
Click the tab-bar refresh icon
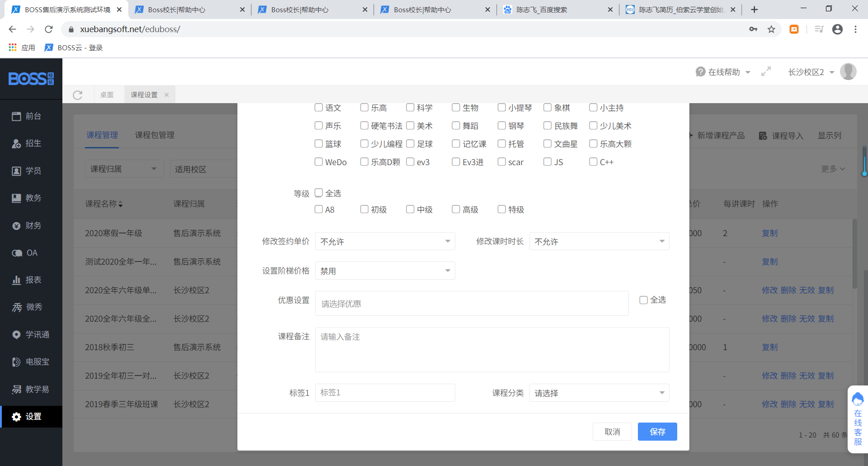coord(78,95)
